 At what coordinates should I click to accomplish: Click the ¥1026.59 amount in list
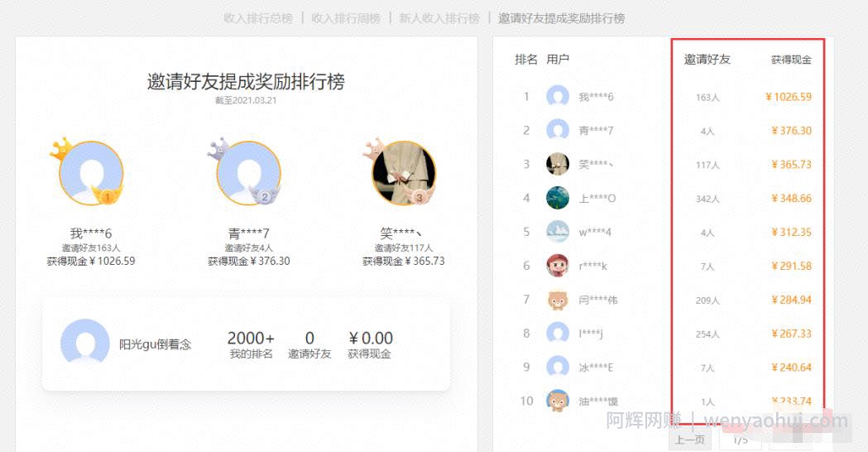pyautogui.click(x=789, y=97)
